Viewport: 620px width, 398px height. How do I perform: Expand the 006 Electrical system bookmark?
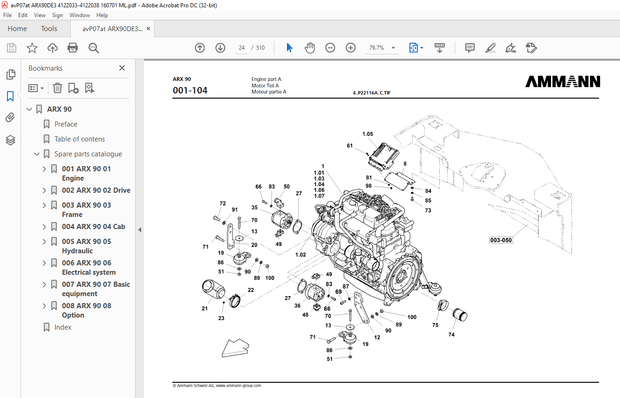[44, 263]
